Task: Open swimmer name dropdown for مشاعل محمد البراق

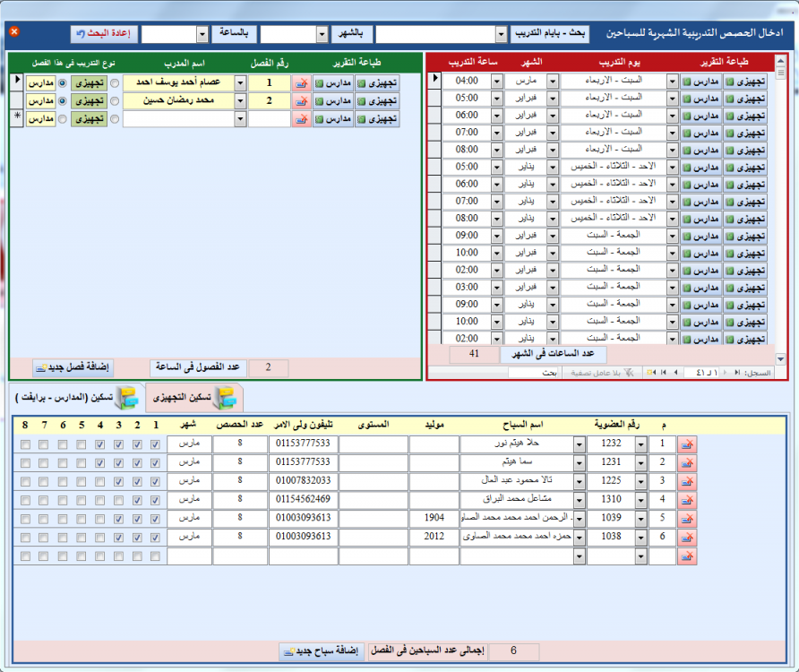Action: 580,500
